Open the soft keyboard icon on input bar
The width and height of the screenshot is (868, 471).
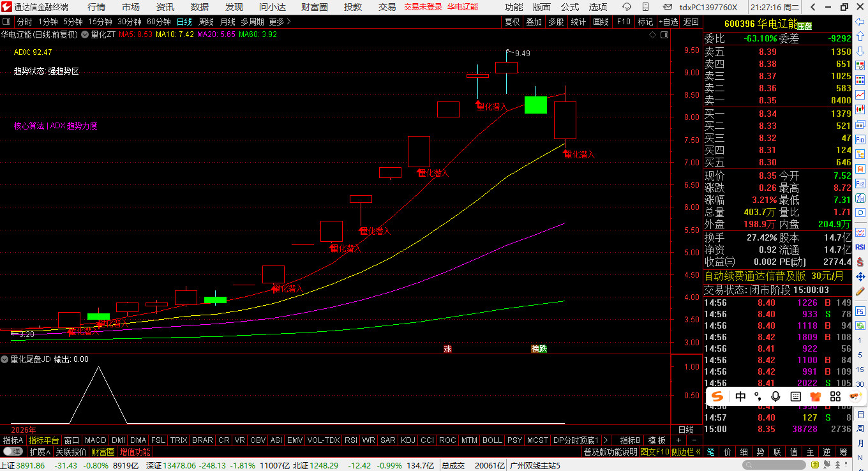pyautogui.click(x=795, y=396)
